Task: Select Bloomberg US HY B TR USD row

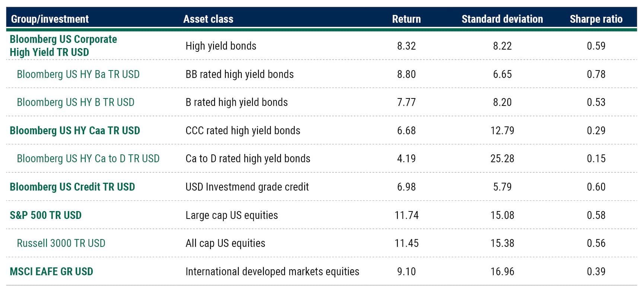Action: [76, 102]
